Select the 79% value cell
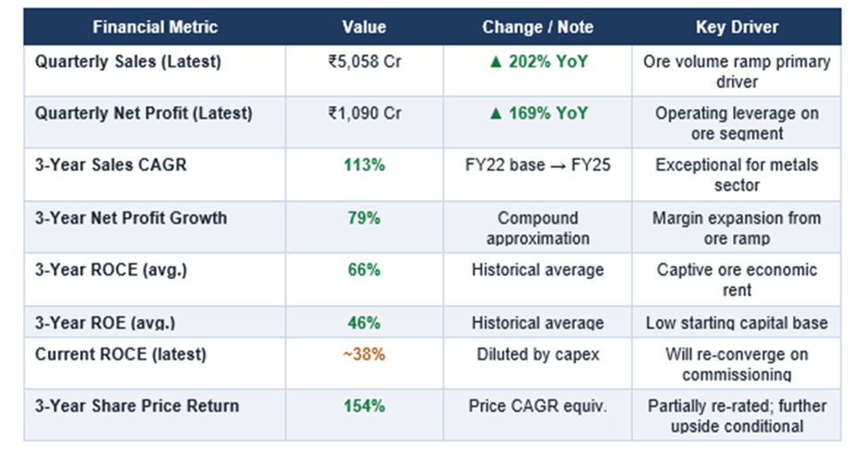 coord(364,218)
